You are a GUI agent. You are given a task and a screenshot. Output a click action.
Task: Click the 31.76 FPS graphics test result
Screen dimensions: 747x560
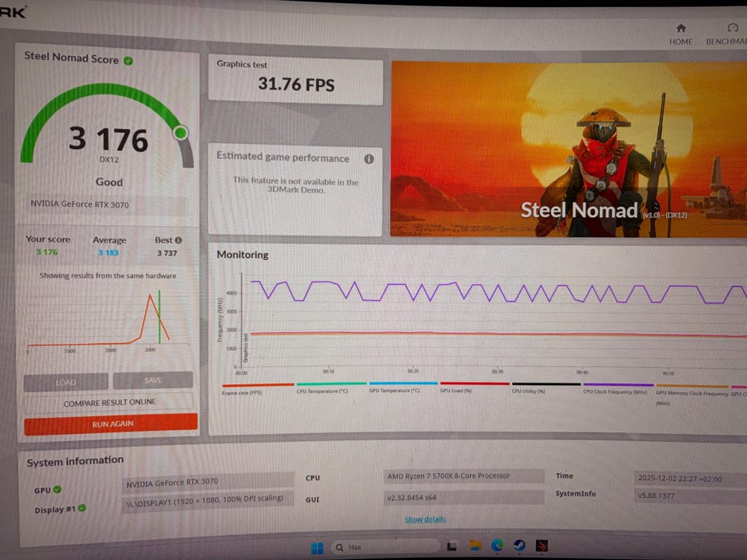coord(296,85)
